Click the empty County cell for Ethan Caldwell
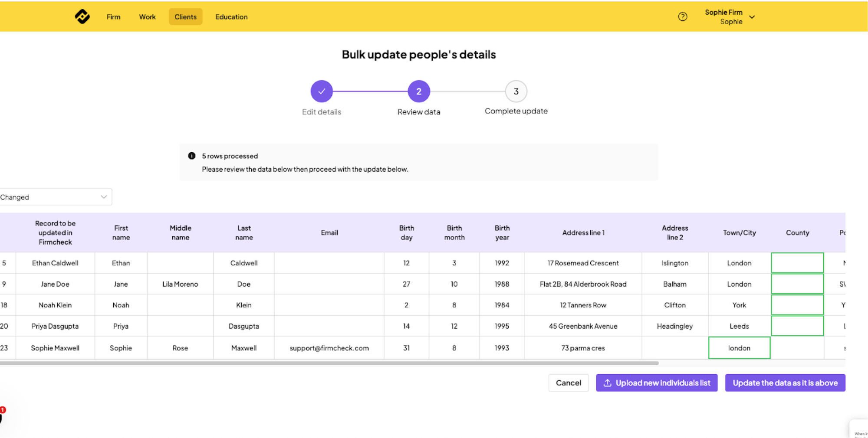 [x=797, y=263]
